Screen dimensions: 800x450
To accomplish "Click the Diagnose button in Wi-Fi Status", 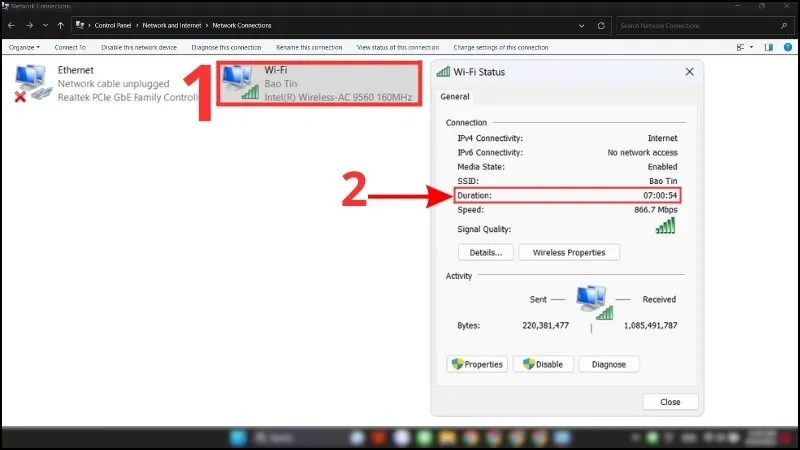I will click(x=609, y=364).
